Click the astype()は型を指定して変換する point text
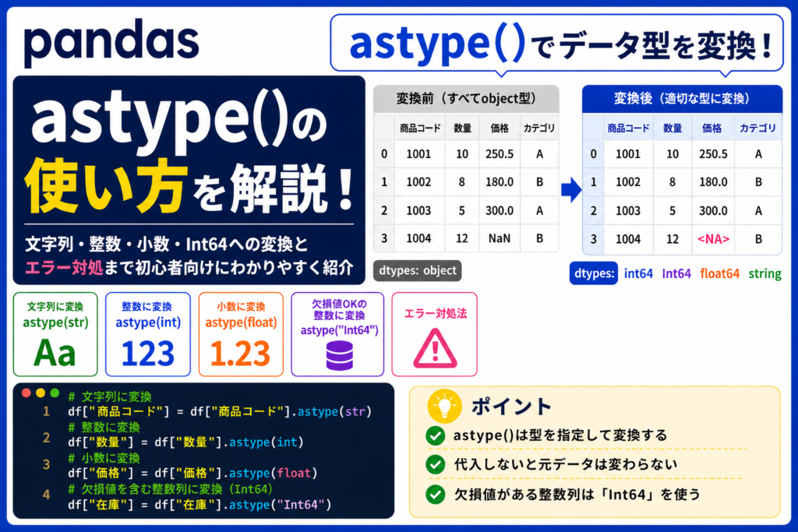This screenshot has height=532, width=798. click(x=560, y=436)
